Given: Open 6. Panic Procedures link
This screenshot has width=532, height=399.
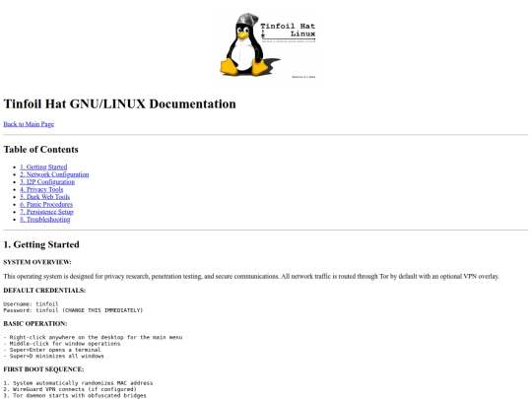Looking at the screenshot, I should tap(46, 204).
